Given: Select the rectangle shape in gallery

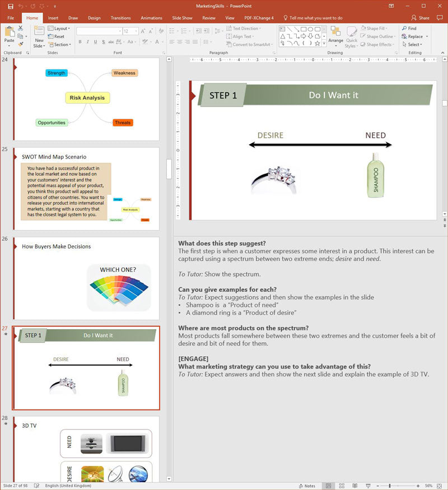Looking at the screenshot, I should [304, 29].
